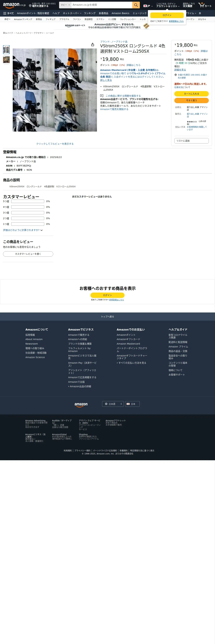The height and width of the screenshot is (644, 215).
Task: Open プライバシー規約 footer link
Action: pos(82,451)
